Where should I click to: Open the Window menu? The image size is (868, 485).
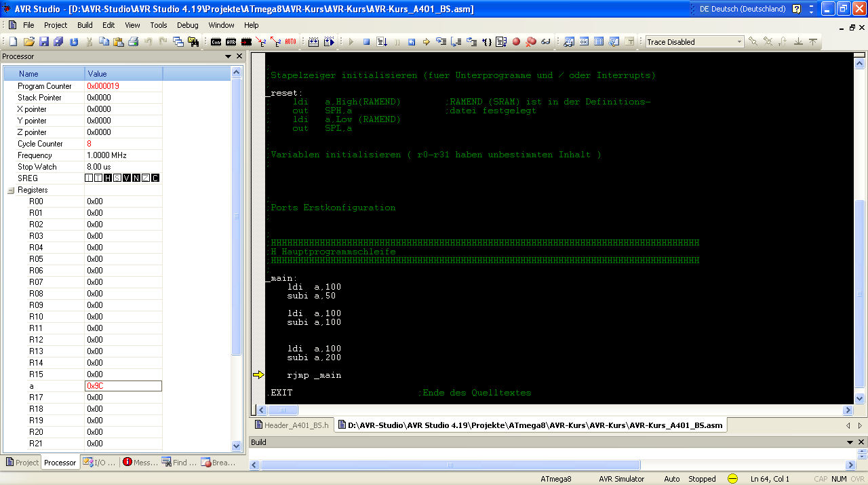221,25
